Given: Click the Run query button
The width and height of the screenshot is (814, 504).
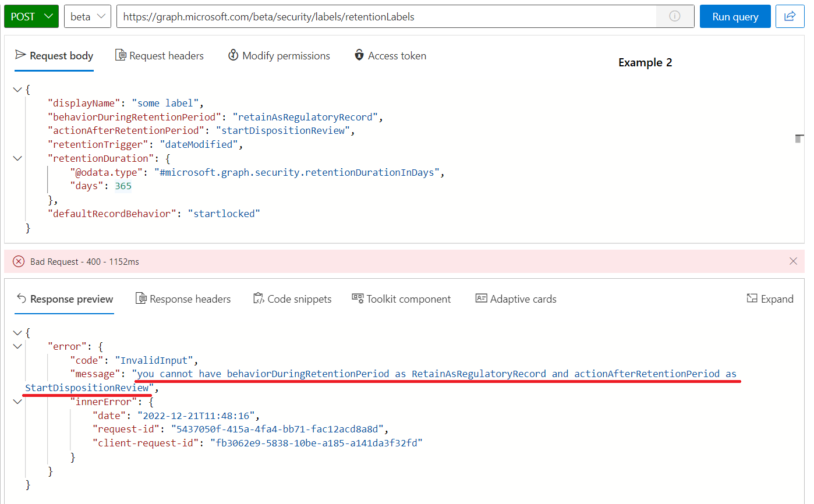Looking at the screenshot, I should (x=735, y=16).
